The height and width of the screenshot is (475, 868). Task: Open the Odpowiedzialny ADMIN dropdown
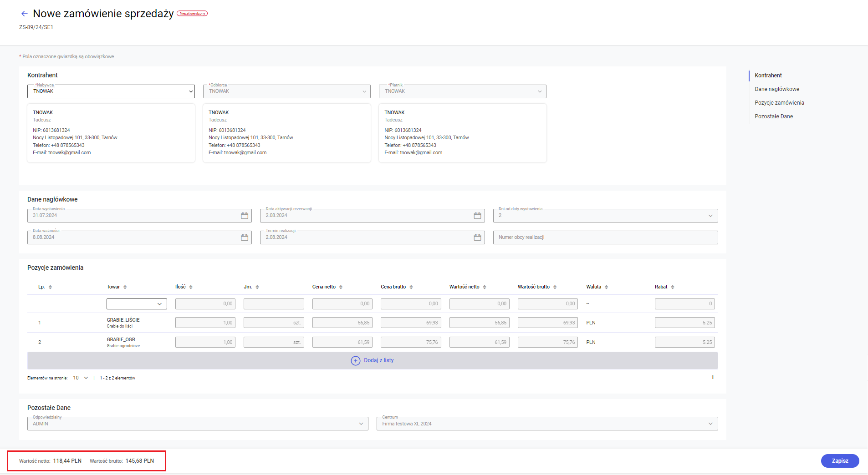[x=198, y=424]
